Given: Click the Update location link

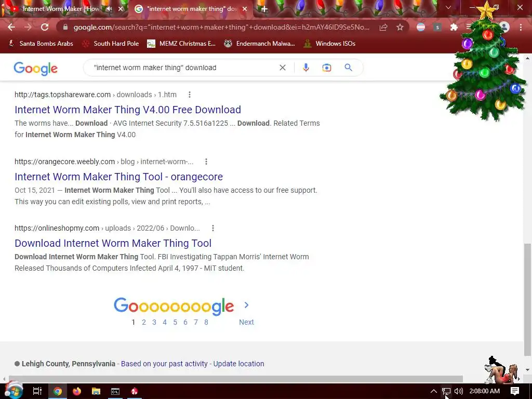Looking at the screenshot, I should 238,364.
